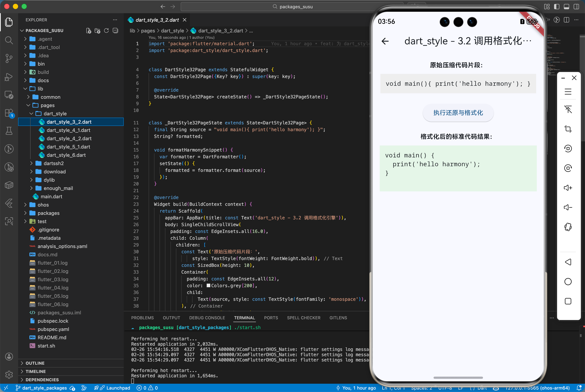
Task: Switch to the DEBUG CONSOLE tab
Action: click(207, 318)
